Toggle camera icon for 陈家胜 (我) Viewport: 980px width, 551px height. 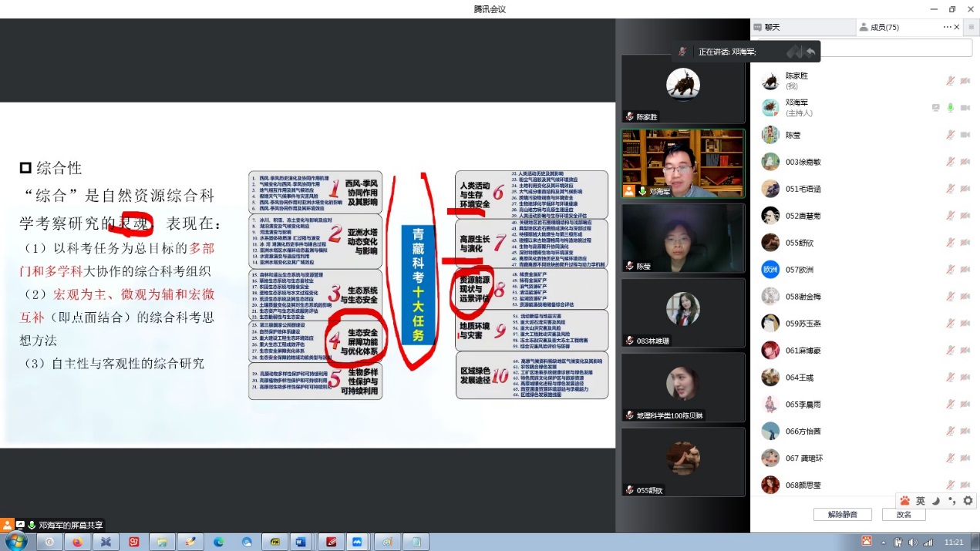click(x=965, y=81)
